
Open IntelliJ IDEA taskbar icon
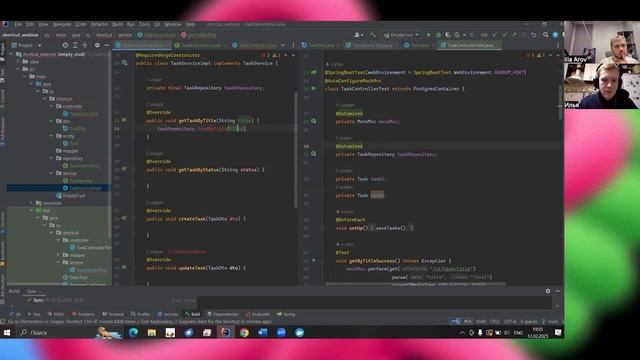click(226, 333)
